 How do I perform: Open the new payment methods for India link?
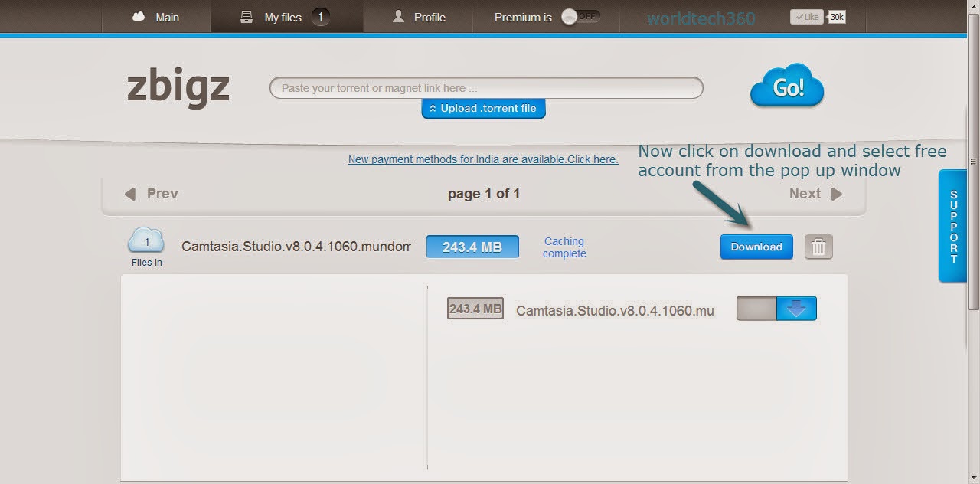click(483, 159)
